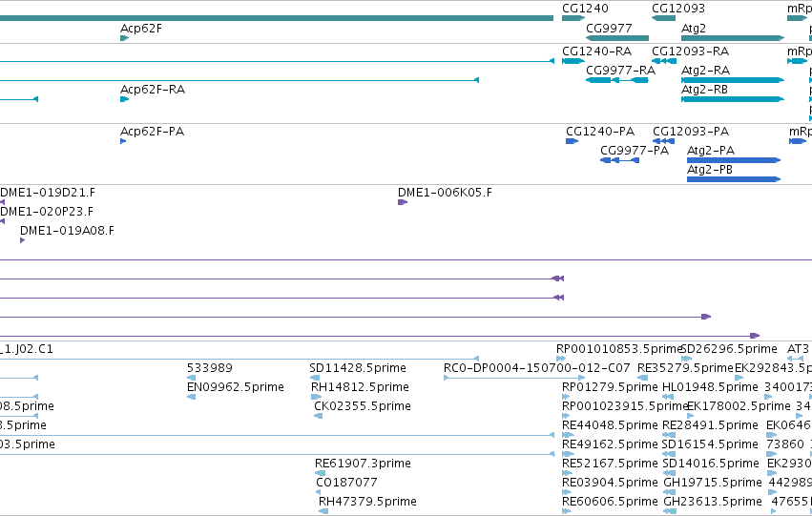Select the Acp62F gene arrow glyph
This screenshot has height=516, width=812.
click(124, 38)
